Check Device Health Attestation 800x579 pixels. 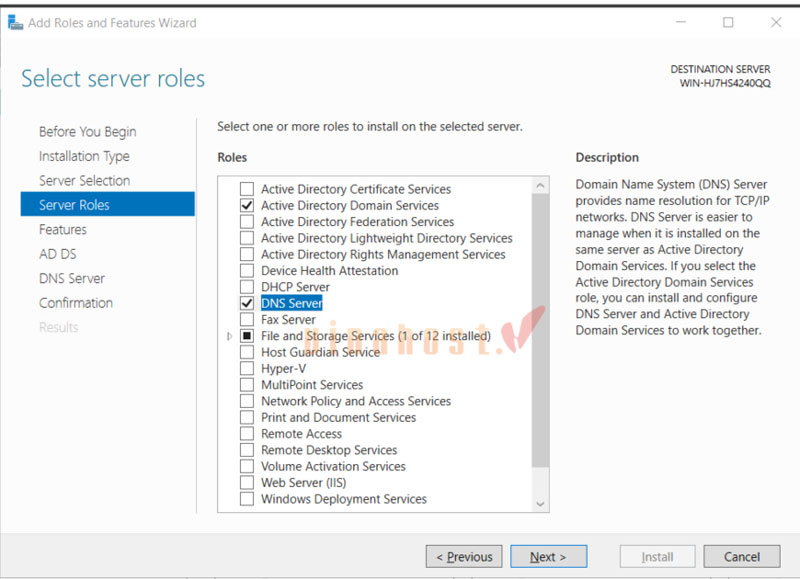246,270
